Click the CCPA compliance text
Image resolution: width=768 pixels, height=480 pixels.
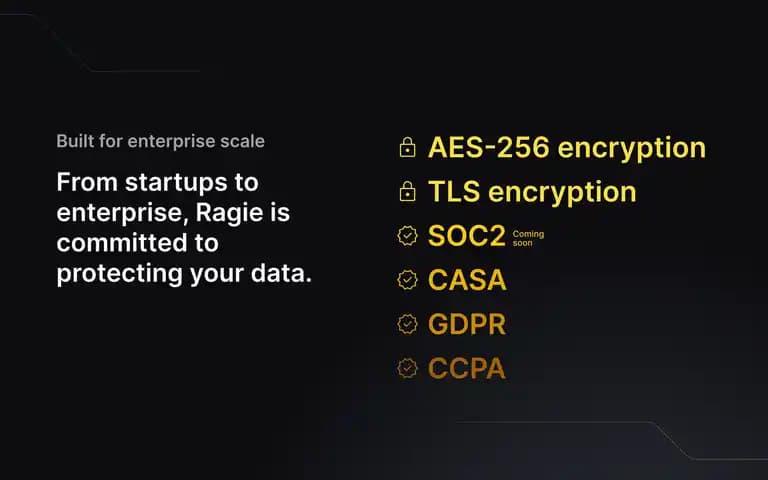[466, 368]
